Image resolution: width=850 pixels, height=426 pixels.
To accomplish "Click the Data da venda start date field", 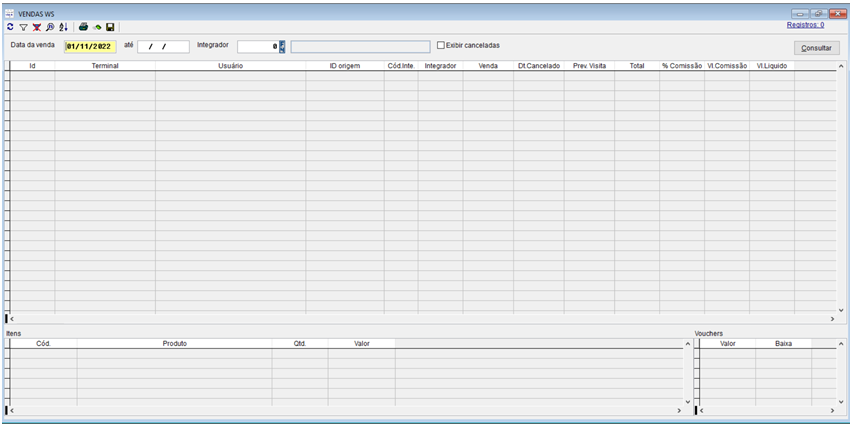I will pos(90,47).
